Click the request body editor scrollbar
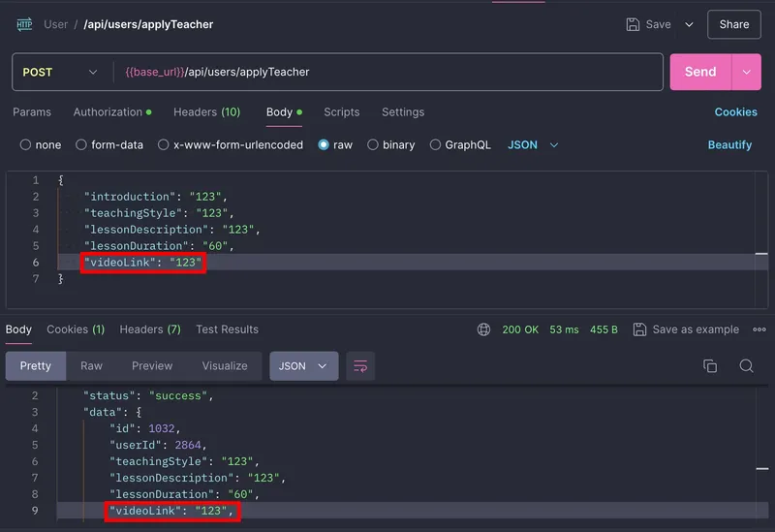Screen dimensions: 775x532 (x=761, y=254)
